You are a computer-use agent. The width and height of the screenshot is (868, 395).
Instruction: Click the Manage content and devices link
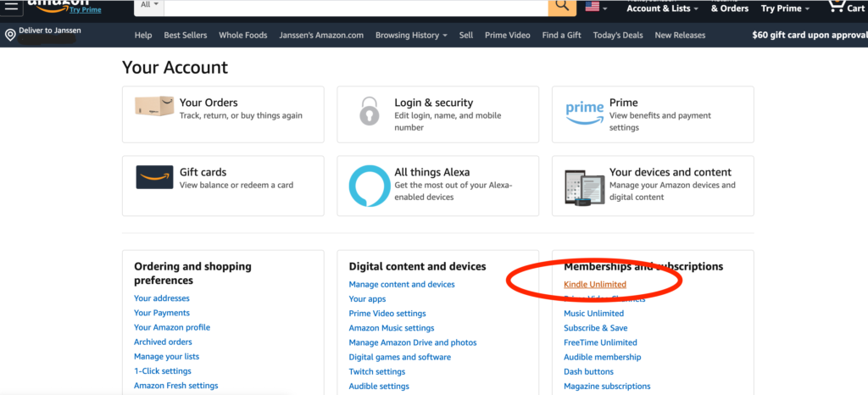401,284
